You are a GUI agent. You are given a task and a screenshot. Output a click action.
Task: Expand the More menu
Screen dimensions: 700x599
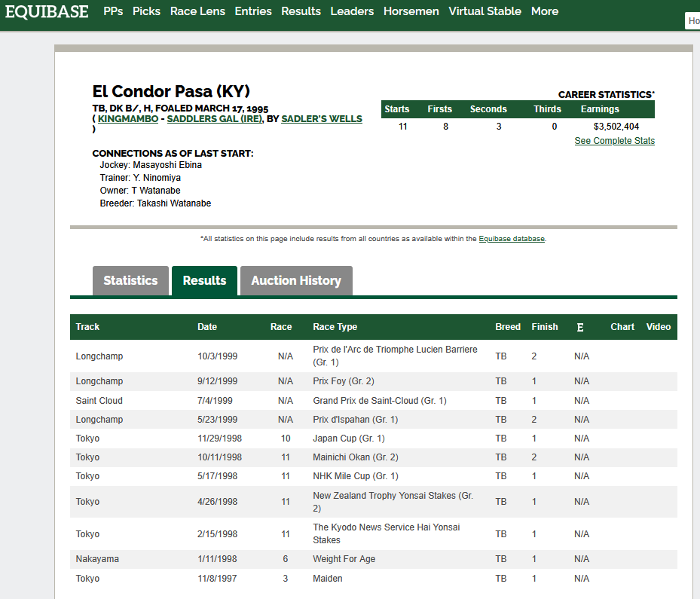point(545,11)
